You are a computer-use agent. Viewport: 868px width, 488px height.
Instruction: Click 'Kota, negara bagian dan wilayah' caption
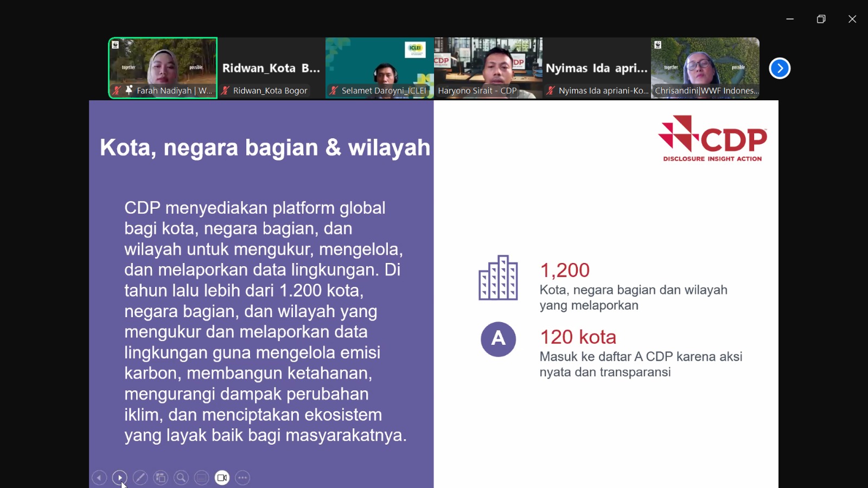634,298
